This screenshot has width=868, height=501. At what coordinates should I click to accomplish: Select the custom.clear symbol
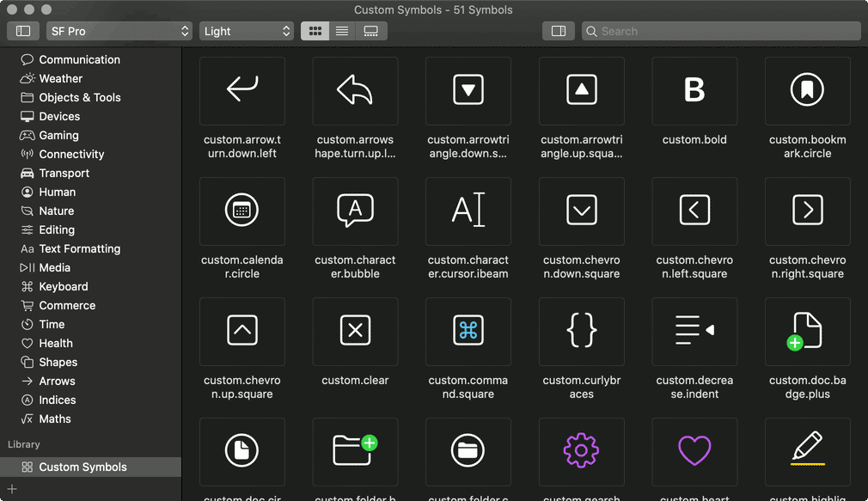click(355, 331)
